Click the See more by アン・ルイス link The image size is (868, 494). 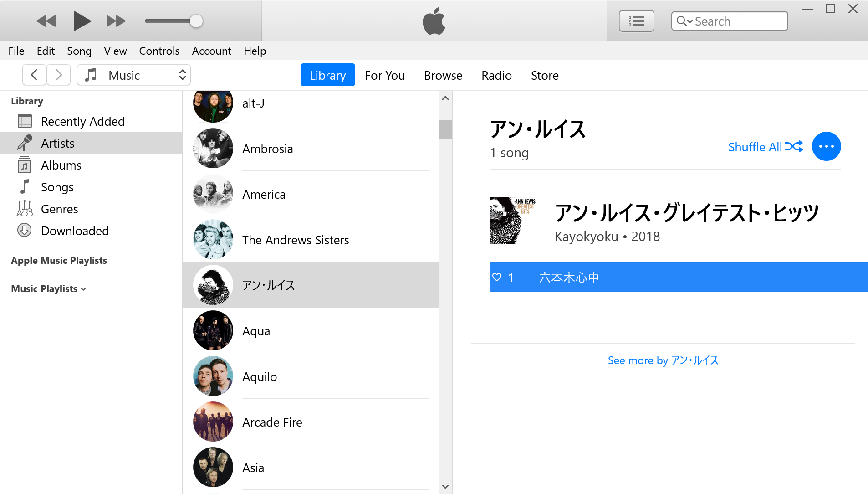(x=663, y=360)
